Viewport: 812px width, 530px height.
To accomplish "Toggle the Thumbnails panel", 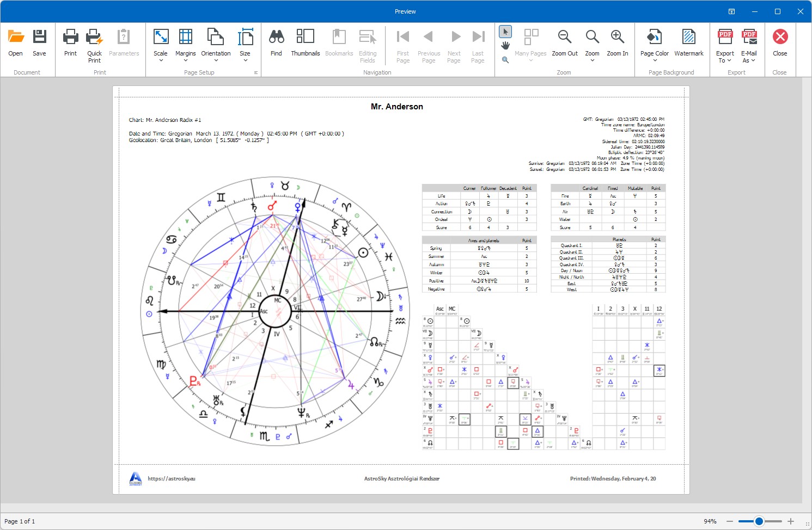I will [x=306, y=43].
